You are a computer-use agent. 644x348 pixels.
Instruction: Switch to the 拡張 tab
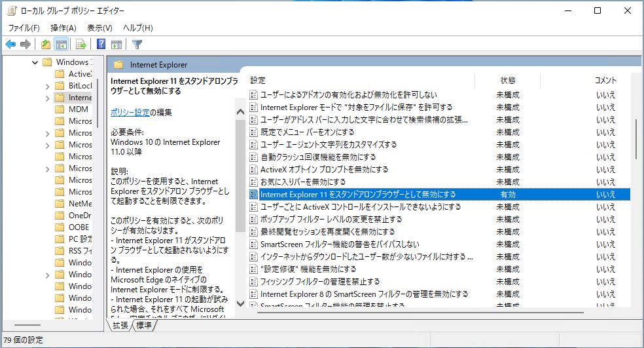coord(120,325)
